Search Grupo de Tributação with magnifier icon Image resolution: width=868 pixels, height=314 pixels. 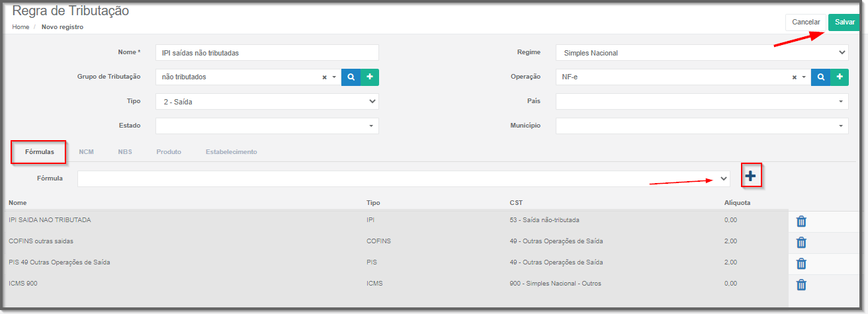click(x=351, y=77)
